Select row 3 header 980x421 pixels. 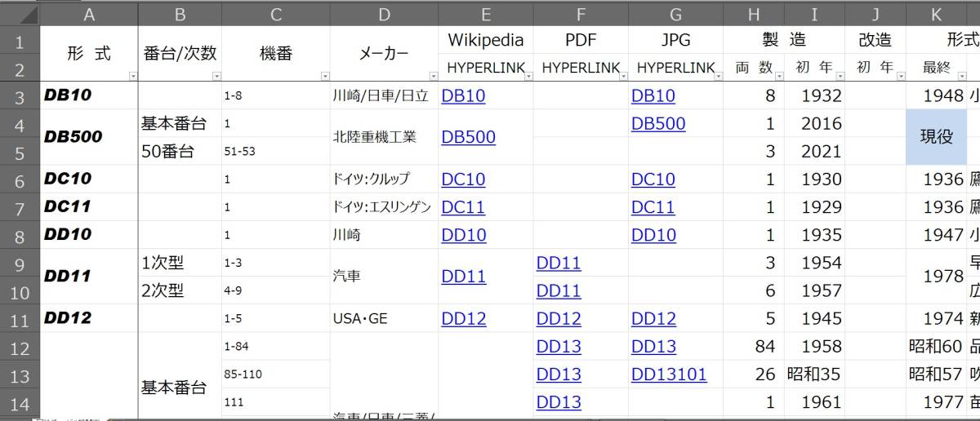[20, 95]
